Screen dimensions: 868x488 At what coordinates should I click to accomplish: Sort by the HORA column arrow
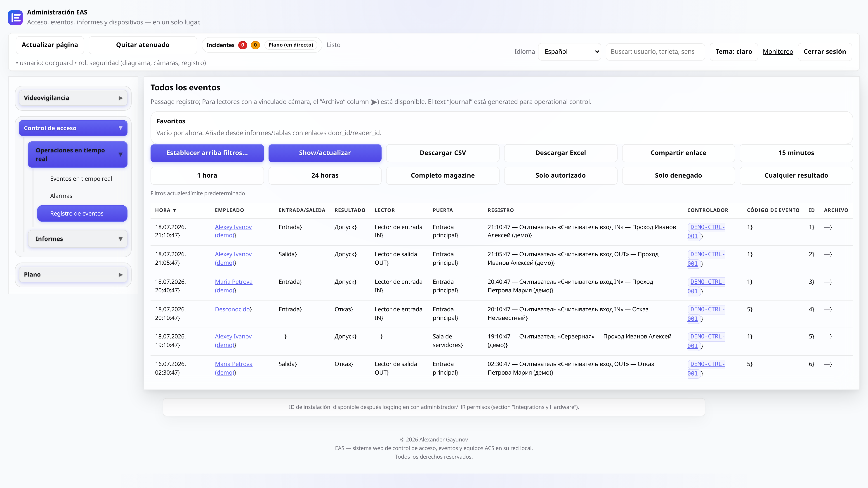click(x=175, y=210)
